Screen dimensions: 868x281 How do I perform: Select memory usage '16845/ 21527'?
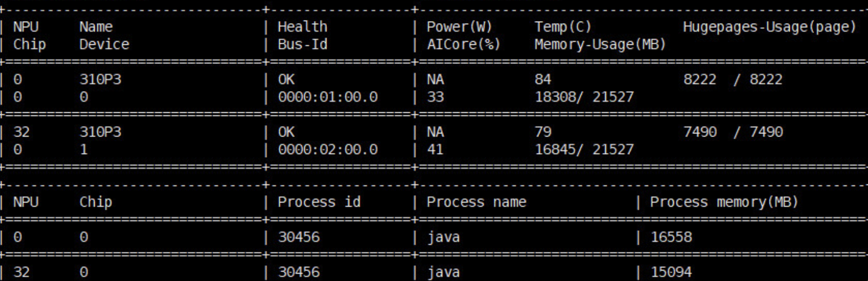pyautogui.click(x=584, y=149)
